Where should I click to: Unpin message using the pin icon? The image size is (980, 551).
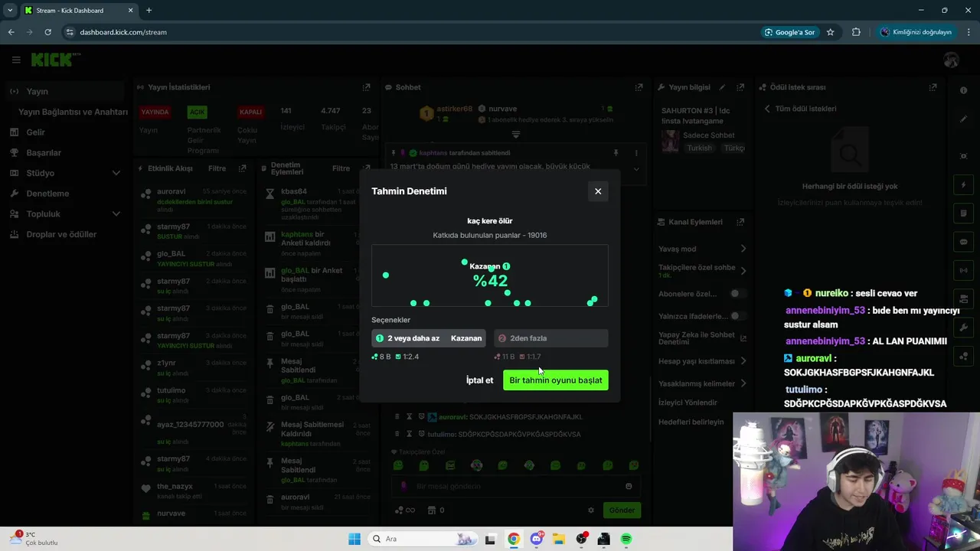point(616,153)
